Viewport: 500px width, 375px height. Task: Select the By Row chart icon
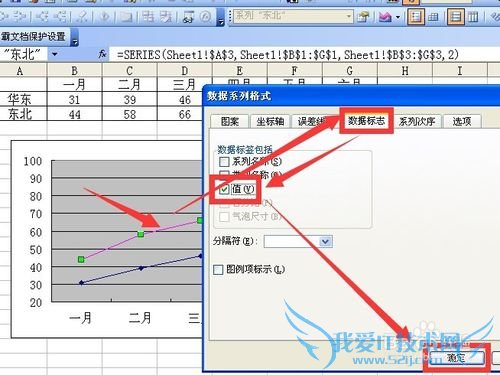coord(455,16)
